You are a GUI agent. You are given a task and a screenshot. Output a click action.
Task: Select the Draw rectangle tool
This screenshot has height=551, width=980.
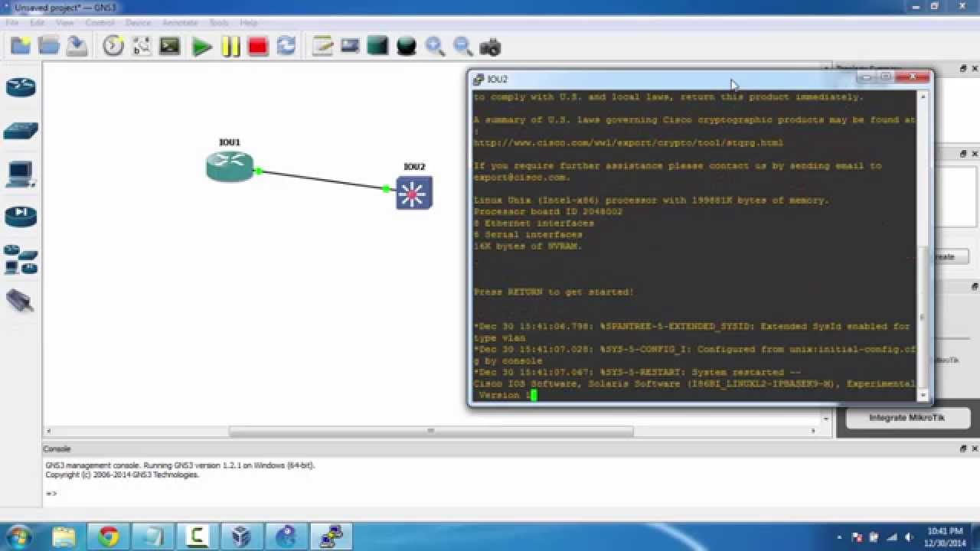(377, 46)
